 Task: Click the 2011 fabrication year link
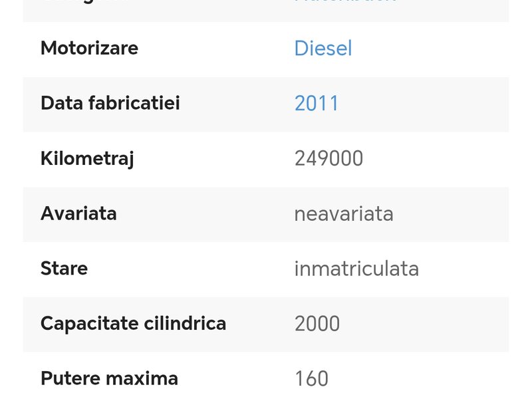(x=317, y=104)
